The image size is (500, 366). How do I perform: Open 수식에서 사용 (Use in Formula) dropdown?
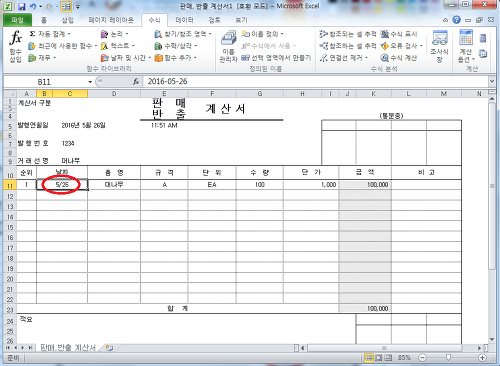[x=269, y=46]
